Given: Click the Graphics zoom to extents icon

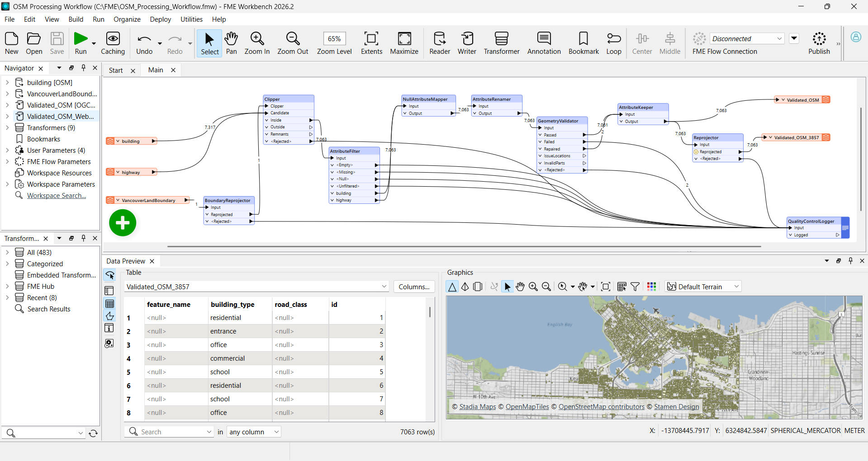Looking at the screenshot, I should (606, 287).
